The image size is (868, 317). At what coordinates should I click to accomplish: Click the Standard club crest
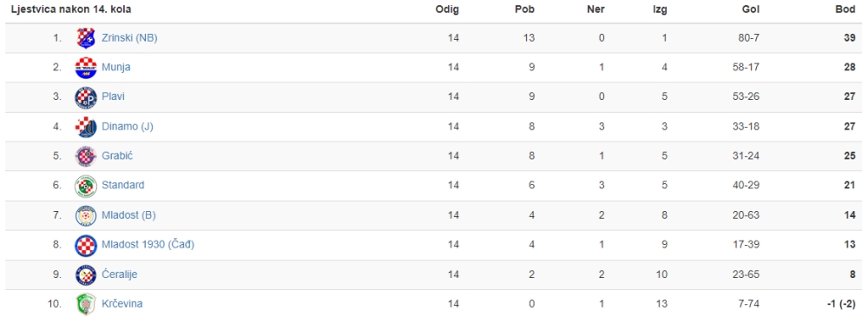tap(86, 186)
